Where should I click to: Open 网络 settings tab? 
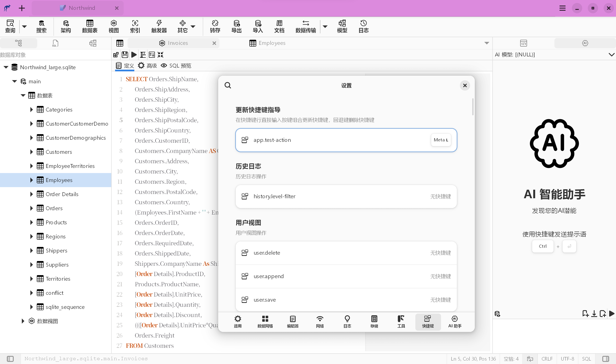[x=320, y=321]
